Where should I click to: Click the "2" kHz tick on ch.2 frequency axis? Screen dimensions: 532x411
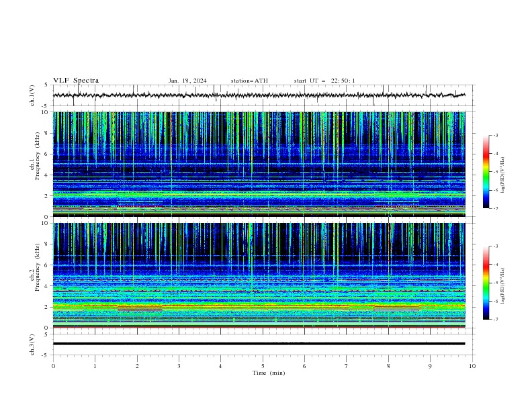(x=48, y=307)
